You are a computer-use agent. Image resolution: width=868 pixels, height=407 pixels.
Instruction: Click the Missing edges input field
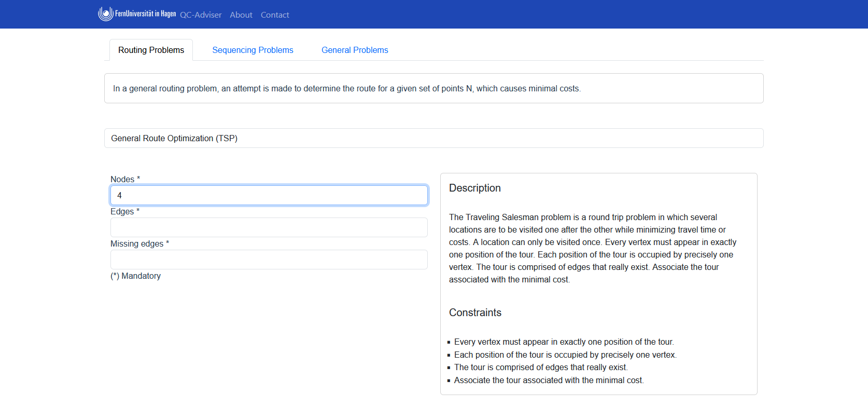[269, 260]
